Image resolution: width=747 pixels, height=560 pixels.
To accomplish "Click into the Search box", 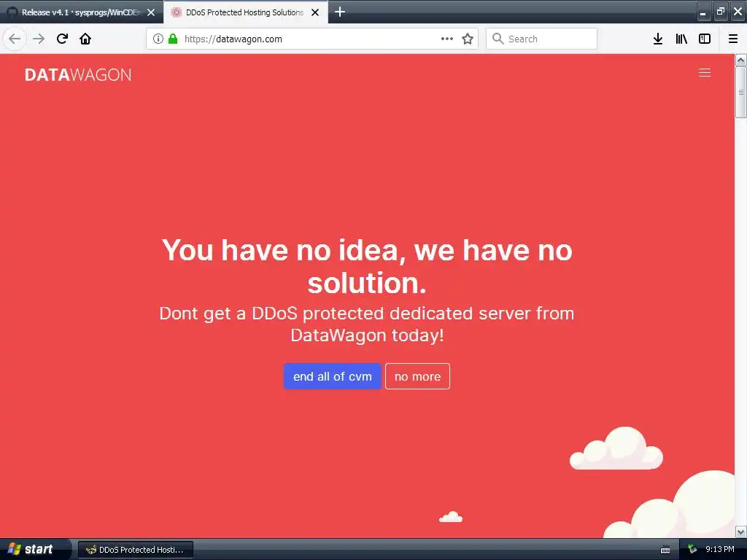I will 541,39.
